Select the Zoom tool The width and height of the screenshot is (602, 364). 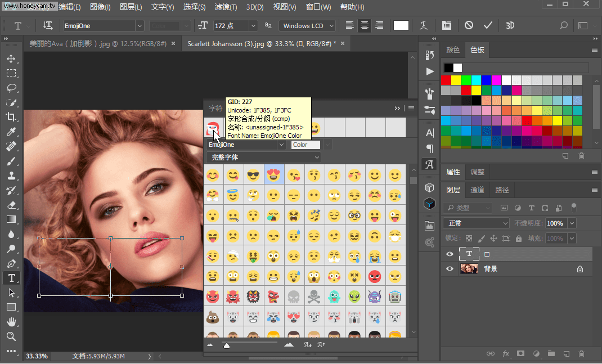(x=12, y=336)
